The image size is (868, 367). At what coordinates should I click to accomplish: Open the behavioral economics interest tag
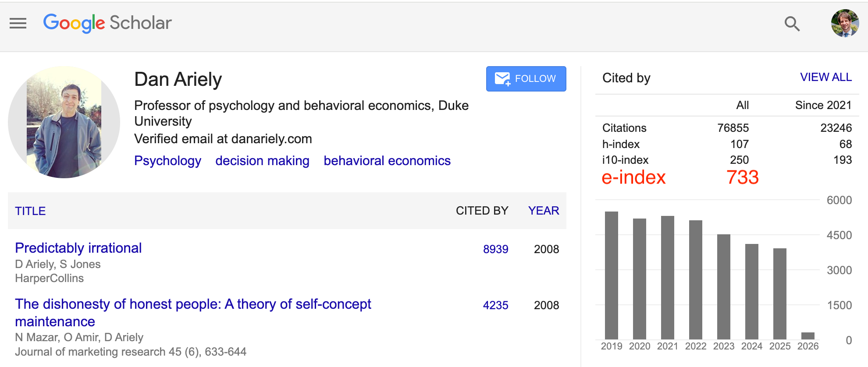point(387,161)
